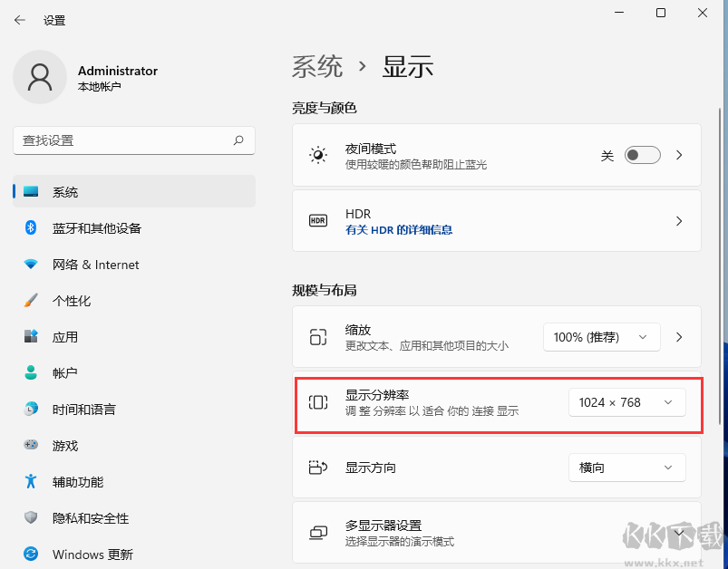Maximize the Settings window
The width and height of the screenshot is (728, 569).
(661, 13)
